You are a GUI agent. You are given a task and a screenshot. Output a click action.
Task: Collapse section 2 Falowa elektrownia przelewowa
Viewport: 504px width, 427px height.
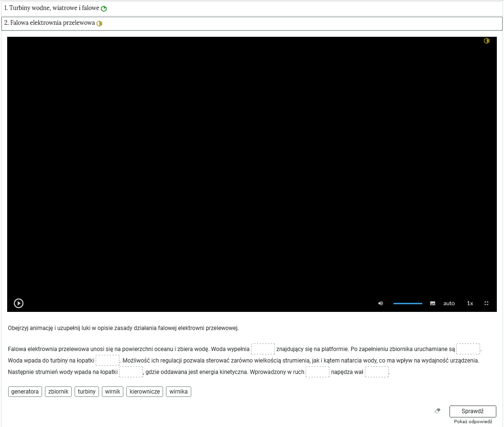coord(49,23)
